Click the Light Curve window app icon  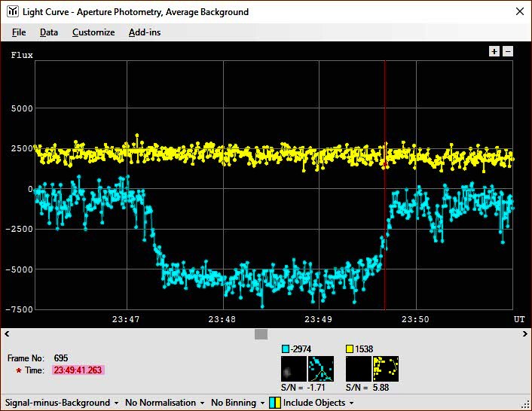coord(13,12)
